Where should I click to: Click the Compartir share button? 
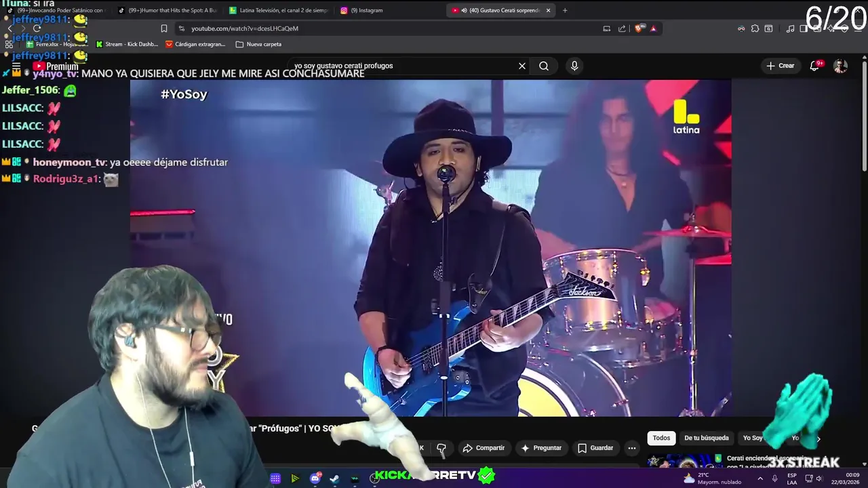[484, 448]
